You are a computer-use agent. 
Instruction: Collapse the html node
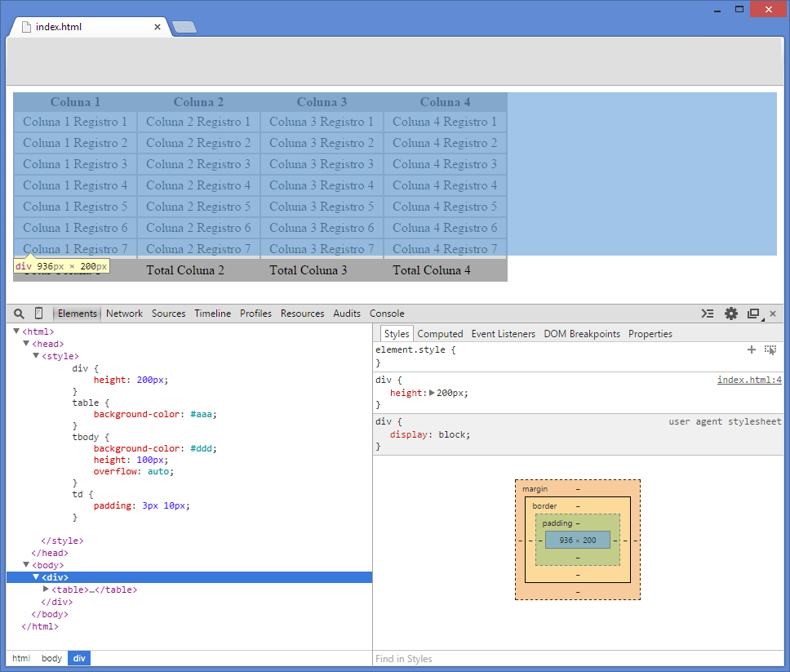pyautogui.click(x=16, y=332)
